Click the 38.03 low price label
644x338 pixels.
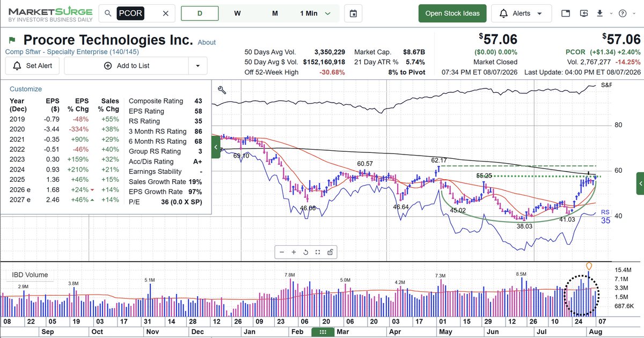coord(524,227)
